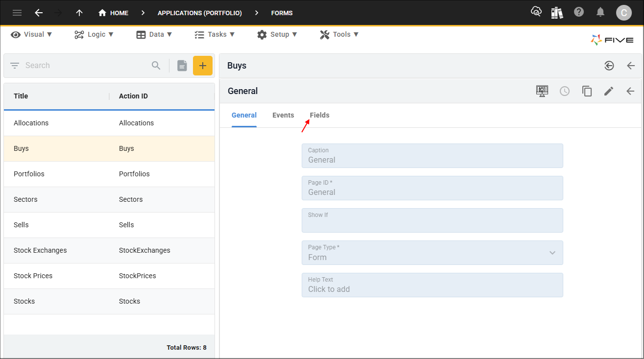644x359 pixels.
Task: Click the back arrow in General header
Action: coord(630,91)
